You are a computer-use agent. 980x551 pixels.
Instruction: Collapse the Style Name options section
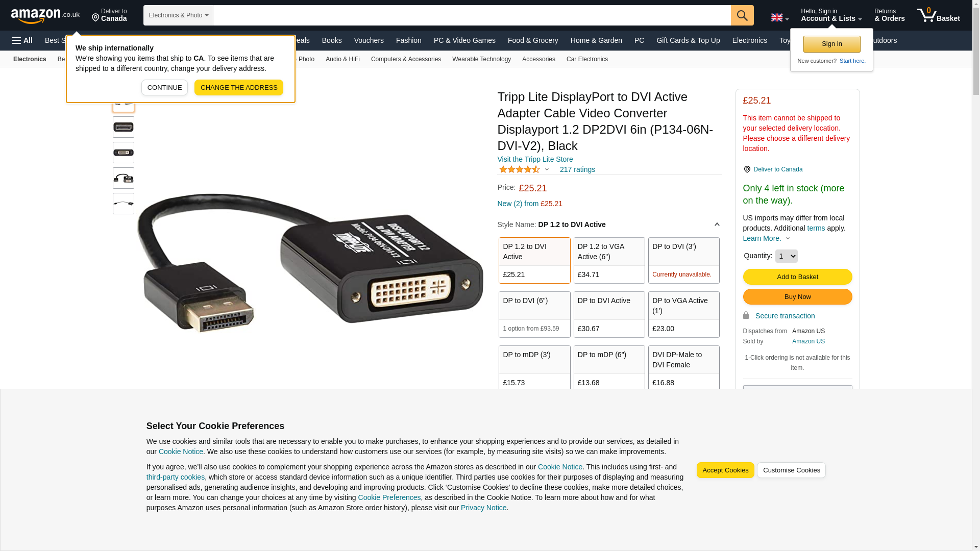717,224
